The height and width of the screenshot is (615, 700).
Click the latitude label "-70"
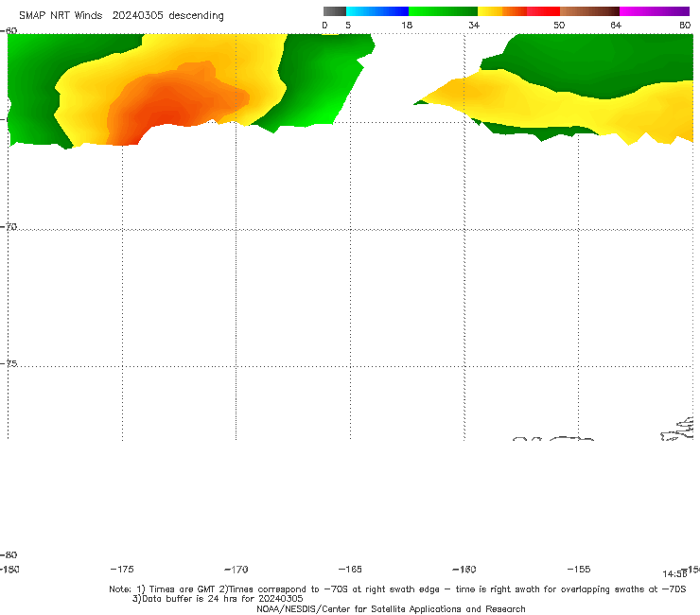click(9, 227)
